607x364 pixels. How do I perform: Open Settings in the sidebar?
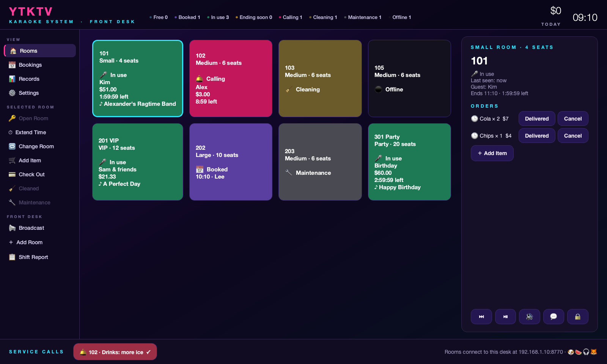click(x=40, y=93)
